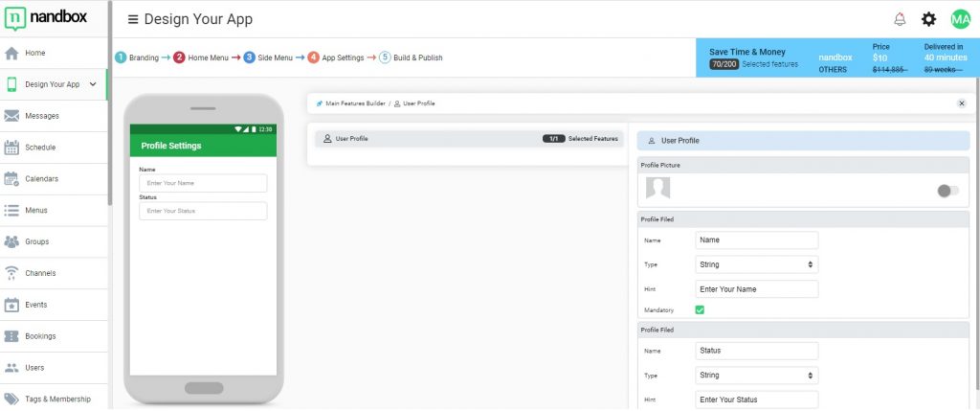This screenshot has width=980, height=411.
Task: Click the Tags & Membership tag icon
Action: 11,400
